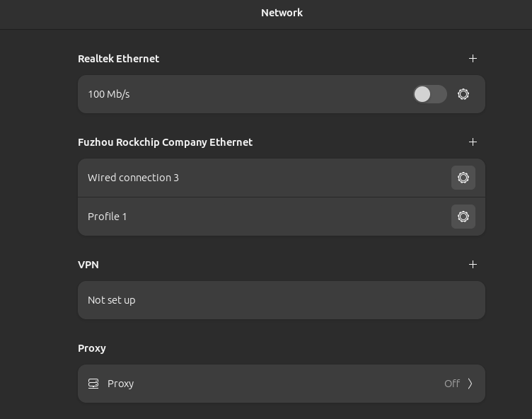Click the Proxy Off status label

coord(452,384)
